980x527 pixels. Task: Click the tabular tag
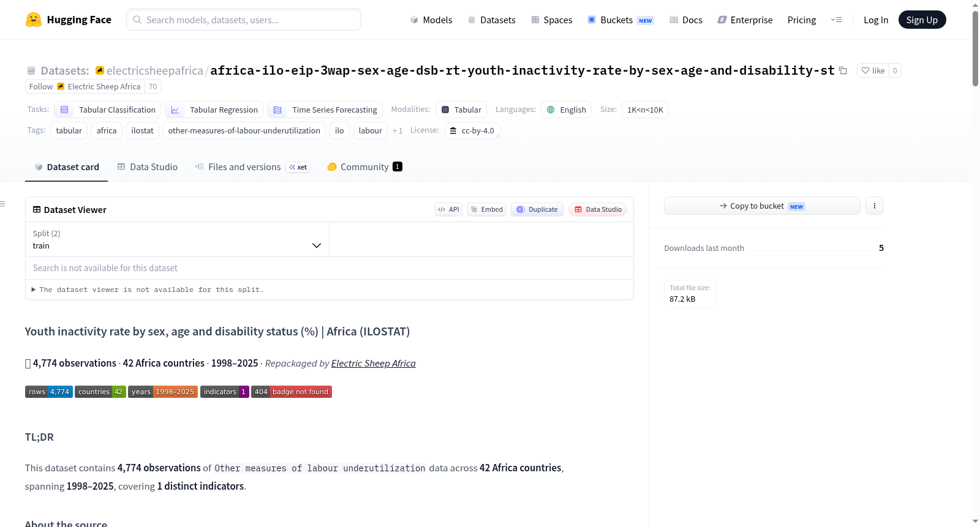[69, 130]
